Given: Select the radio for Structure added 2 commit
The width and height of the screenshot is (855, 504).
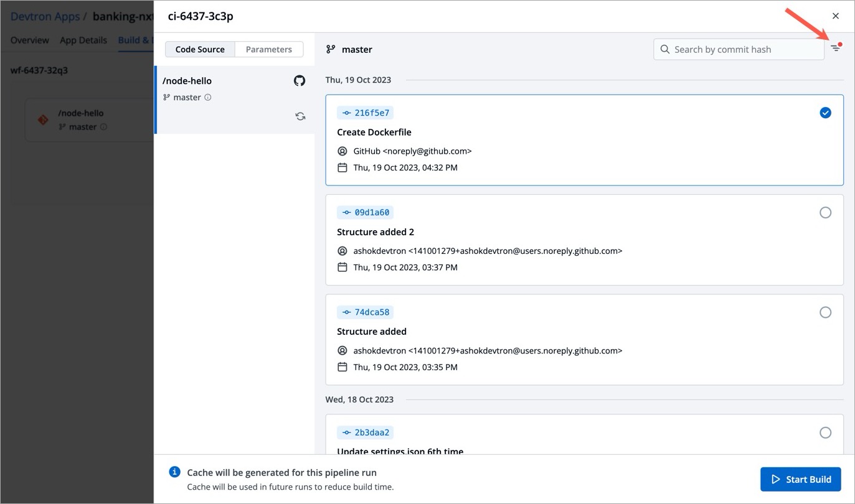Looking at the screenshot, I should pos(825,213).
